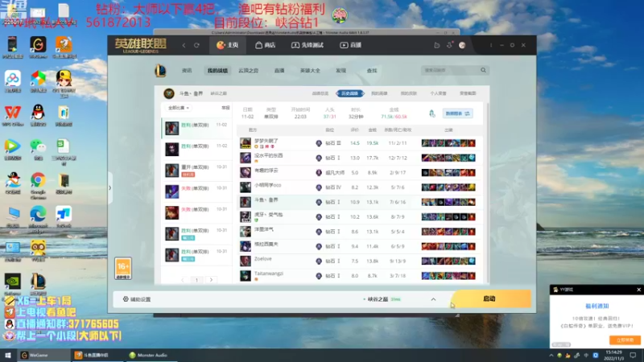Open the WPS Office desktop icon
This screenshot has height=362, width=644.
point(13,115)
